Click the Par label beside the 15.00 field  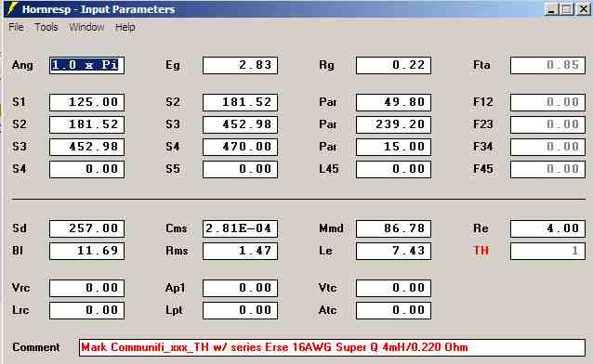328,147
